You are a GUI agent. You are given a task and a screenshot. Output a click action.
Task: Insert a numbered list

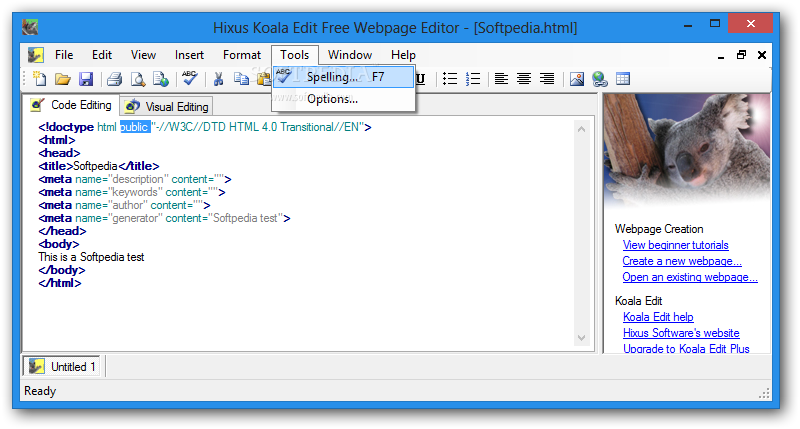(473, 79)
